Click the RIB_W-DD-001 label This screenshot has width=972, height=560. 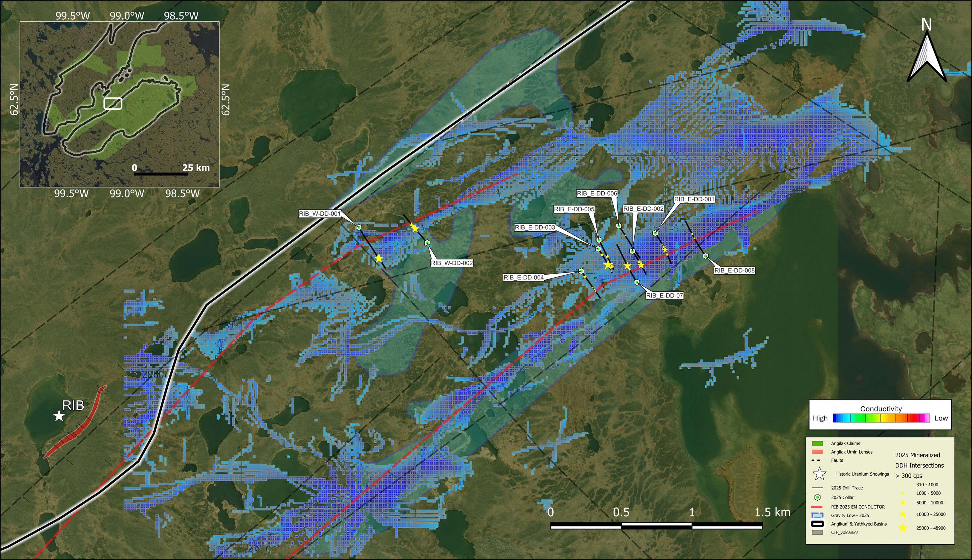320,213
